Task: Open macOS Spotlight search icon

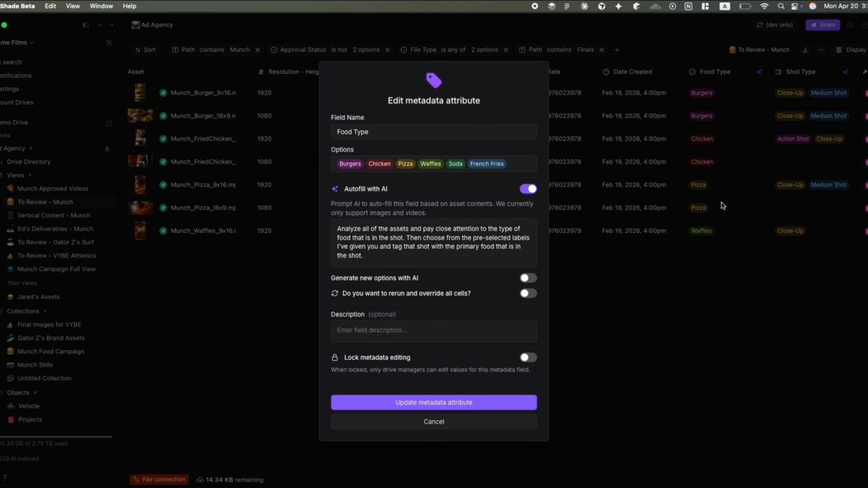Action: point(781,6)
